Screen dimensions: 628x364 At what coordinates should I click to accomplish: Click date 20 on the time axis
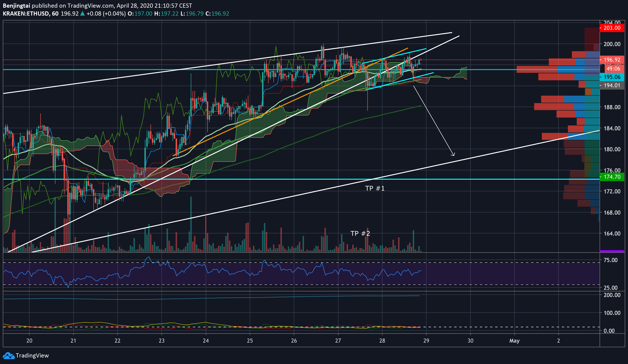tap(29, 340)
